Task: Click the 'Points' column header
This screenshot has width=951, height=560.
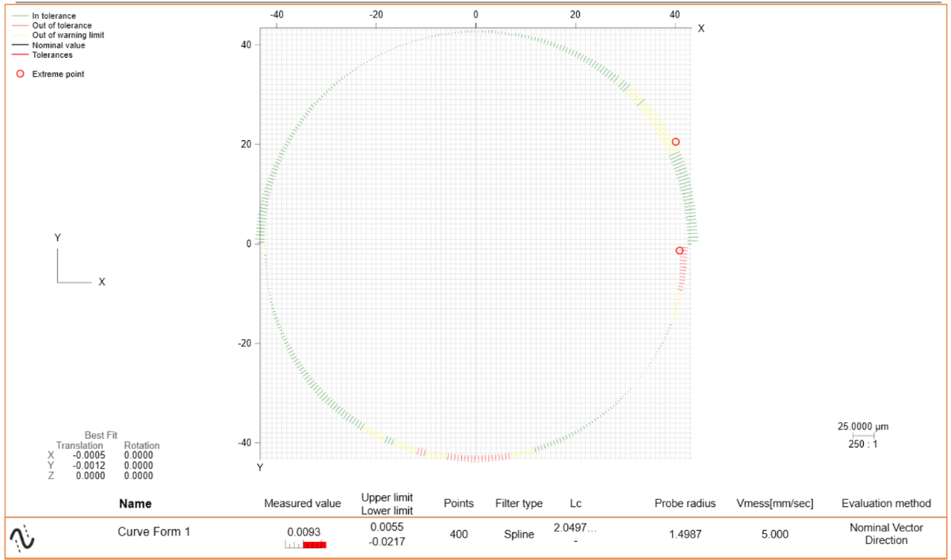Action: (459, 504)
